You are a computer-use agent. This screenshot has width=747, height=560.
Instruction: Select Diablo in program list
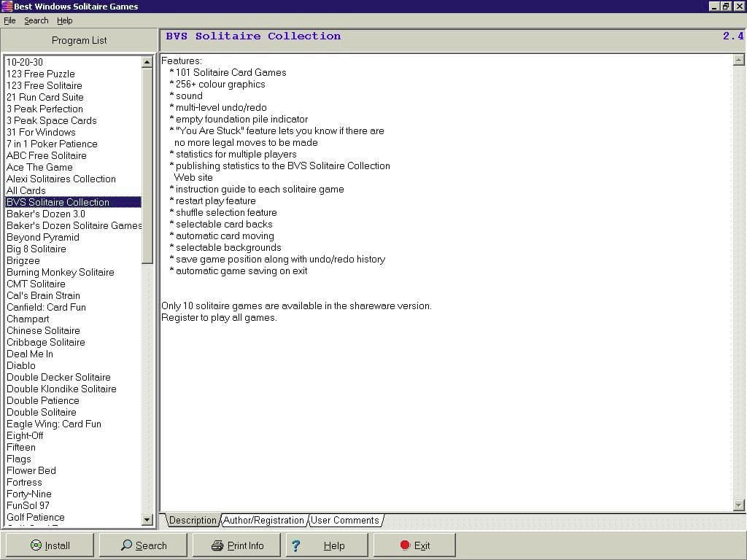tap(73, 365)
